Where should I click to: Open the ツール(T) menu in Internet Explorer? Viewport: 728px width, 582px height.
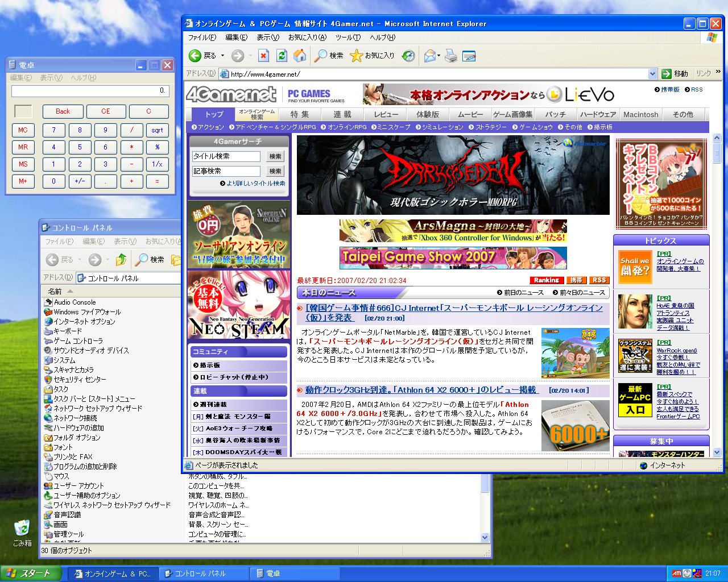348,38
